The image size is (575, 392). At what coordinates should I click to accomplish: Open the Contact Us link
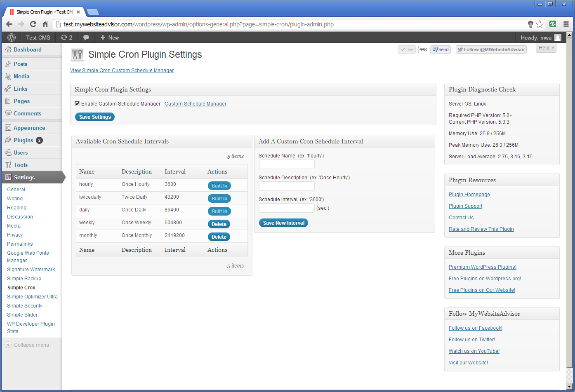click(461, 218)
